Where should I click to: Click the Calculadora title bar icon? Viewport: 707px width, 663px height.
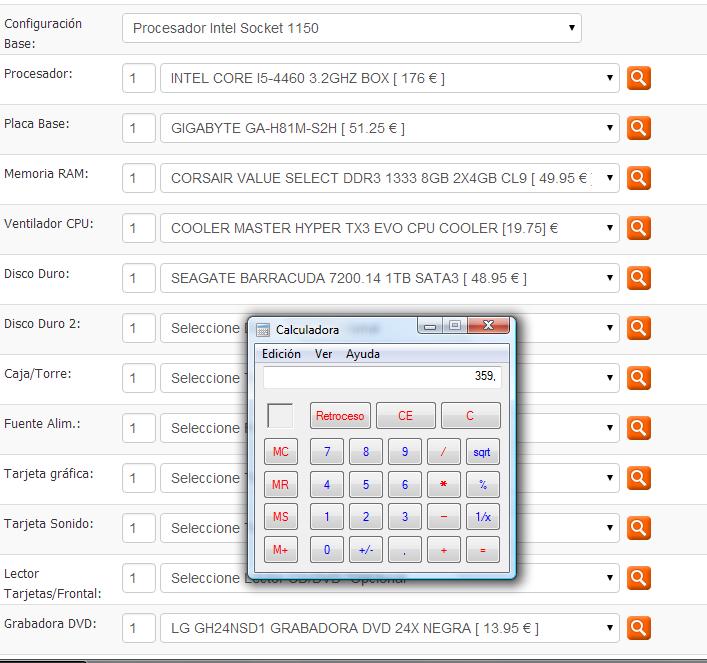point(263,330)
